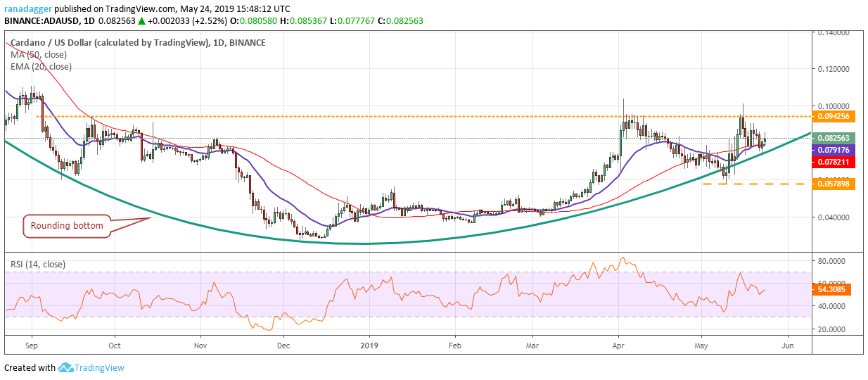868x380 pixels.
Task: Click the 0.079176 purple EMA price label
Action: [834, 150]
